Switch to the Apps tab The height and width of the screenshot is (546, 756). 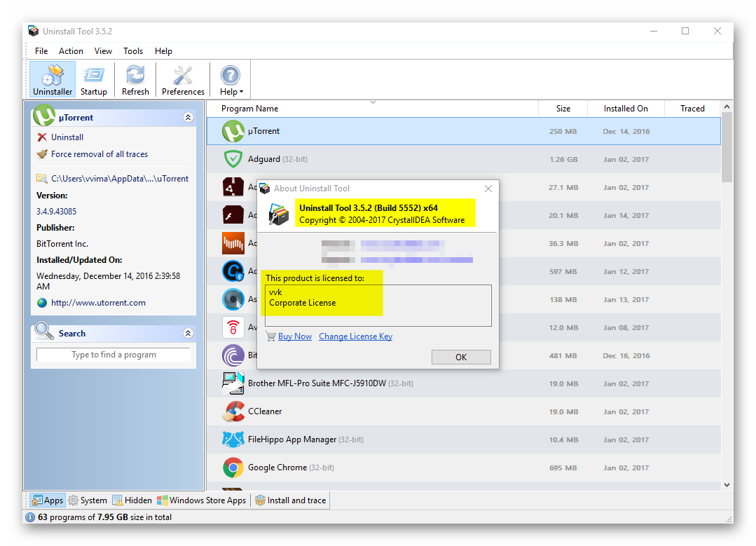tap(47, 500)
